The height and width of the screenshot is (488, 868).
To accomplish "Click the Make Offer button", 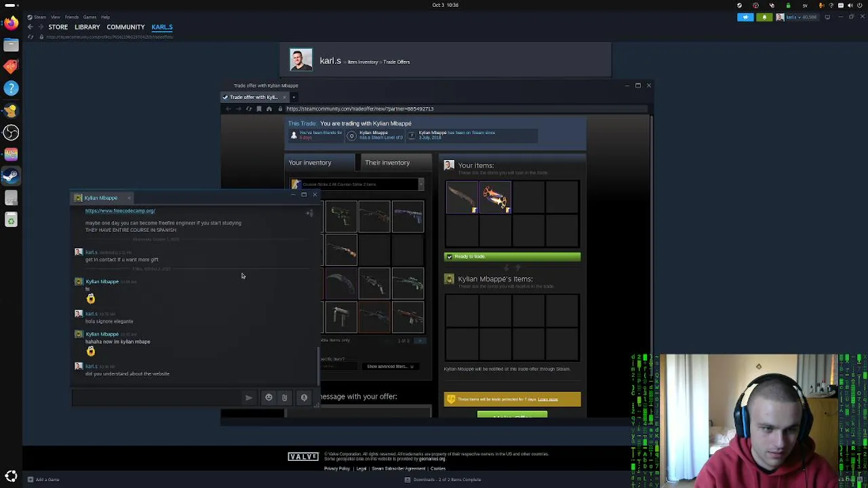I will click(512, 415).
